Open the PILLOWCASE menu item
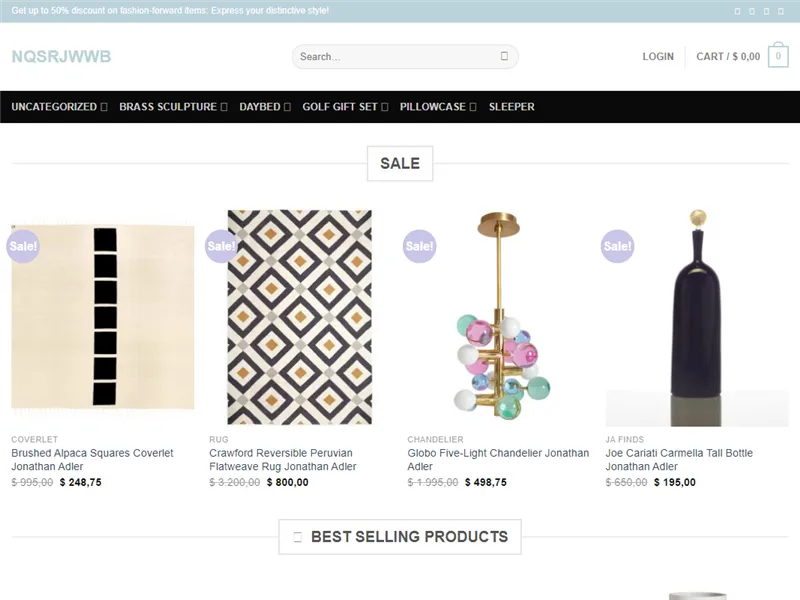 tap(434, 106)
